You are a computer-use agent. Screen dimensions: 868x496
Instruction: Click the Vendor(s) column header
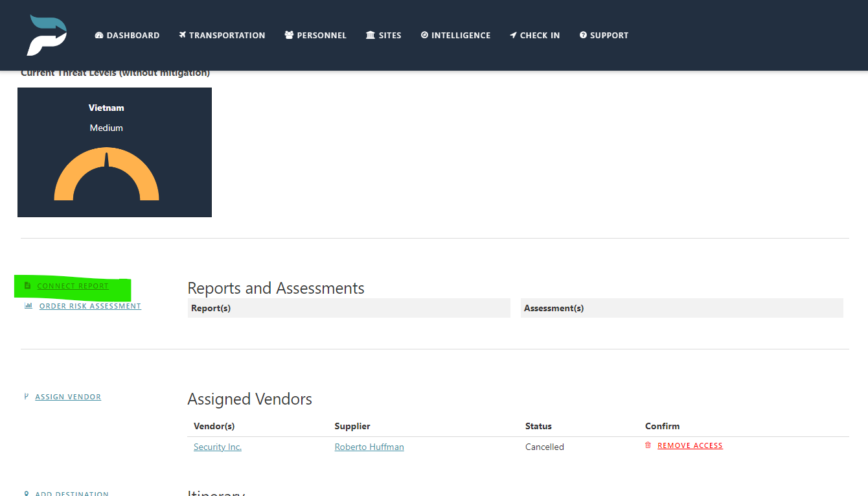click(x=214, y=426)
